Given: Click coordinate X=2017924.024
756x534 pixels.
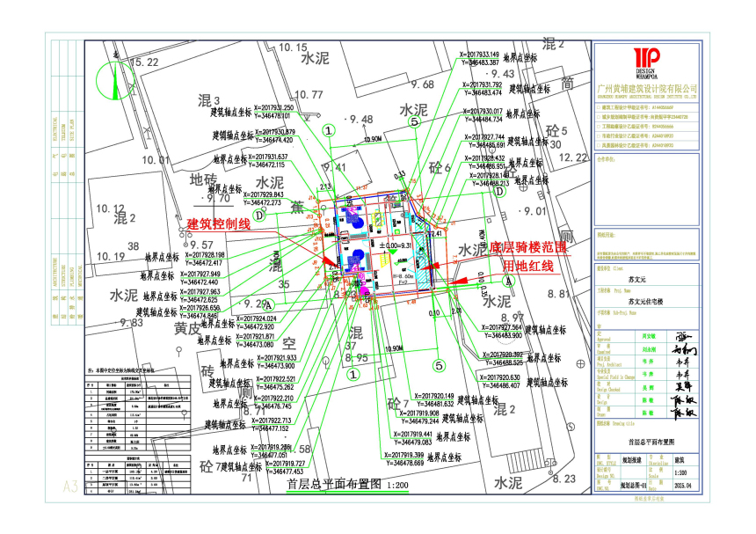Looking at the screenshot, I should tap(257, 318).
